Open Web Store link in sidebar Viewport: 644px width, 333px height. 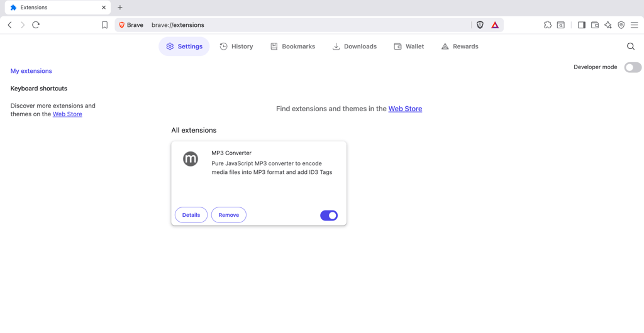(x=67, y=114)
